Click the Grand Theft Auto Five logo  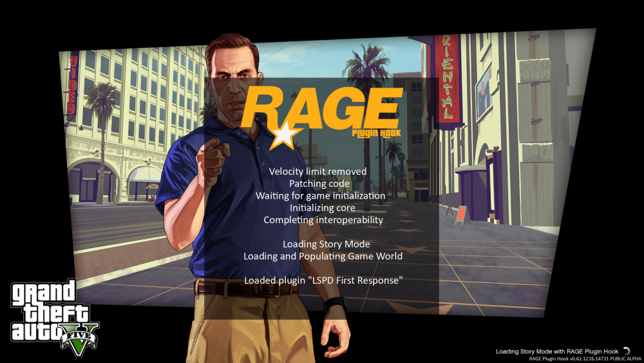[55, 317]
